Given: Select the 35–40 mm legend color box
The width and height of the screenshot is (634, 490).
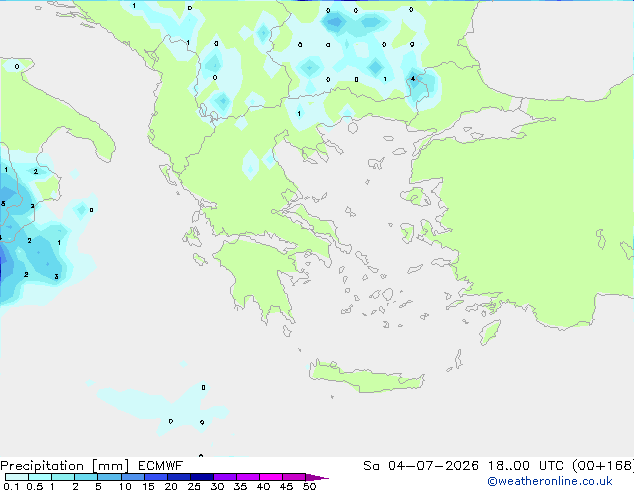Looking at the screenshot, I should (x=248, y=477).
